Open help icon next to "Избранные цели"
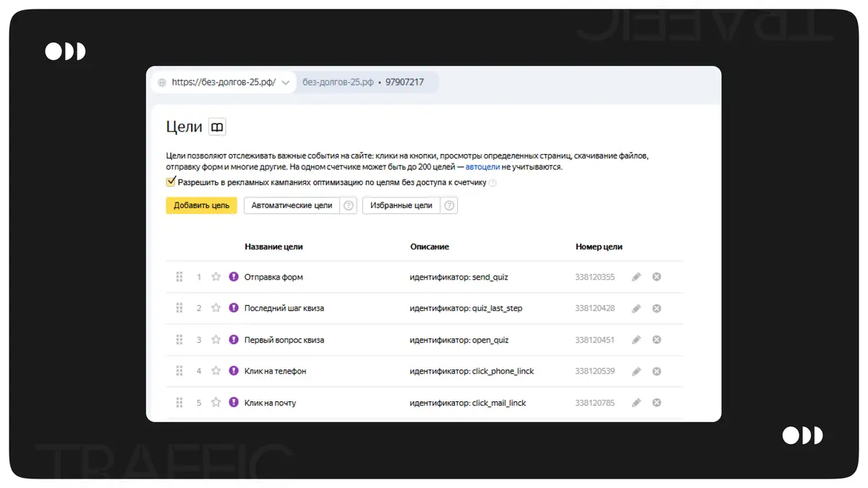The height and width of the screenshot is (488, 868). click(449, 205)
